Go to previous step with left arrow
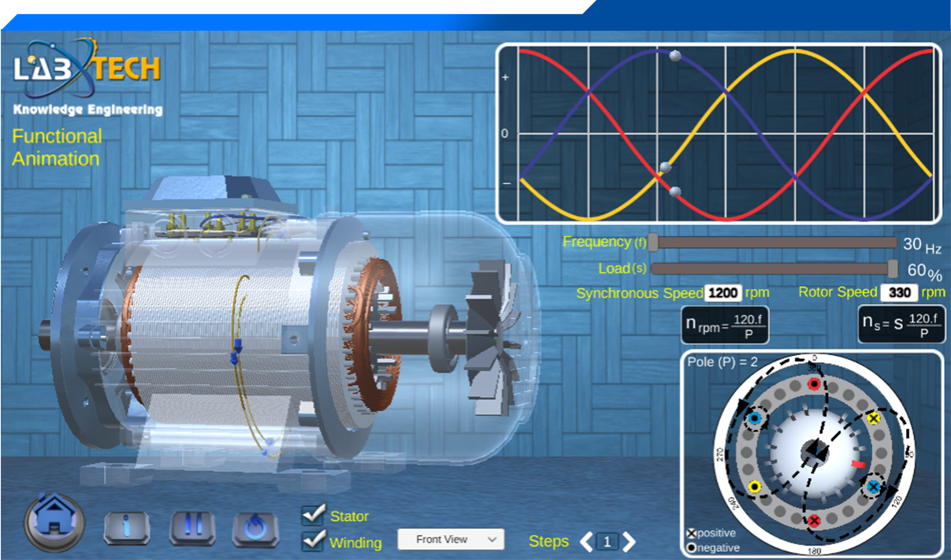 coord(586,542)
